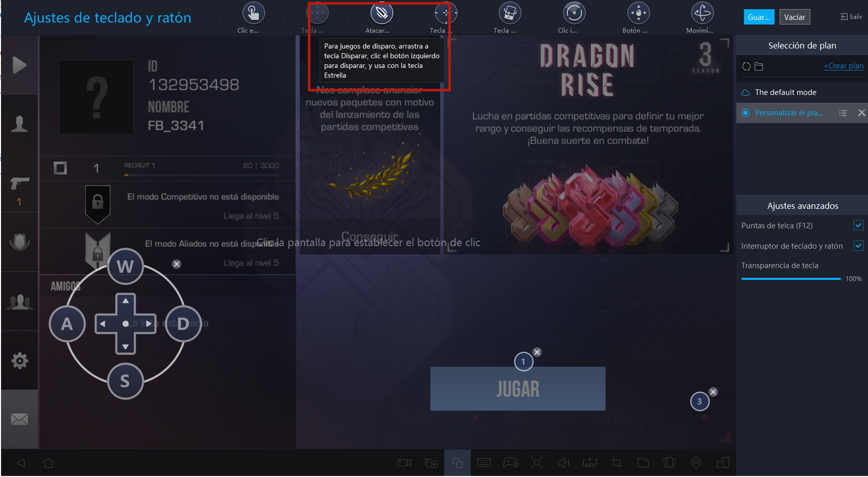Viewport: 868px width, 477px height.
Task: Open list menu next to Personalizar el plan
Action: click(843, 113)
